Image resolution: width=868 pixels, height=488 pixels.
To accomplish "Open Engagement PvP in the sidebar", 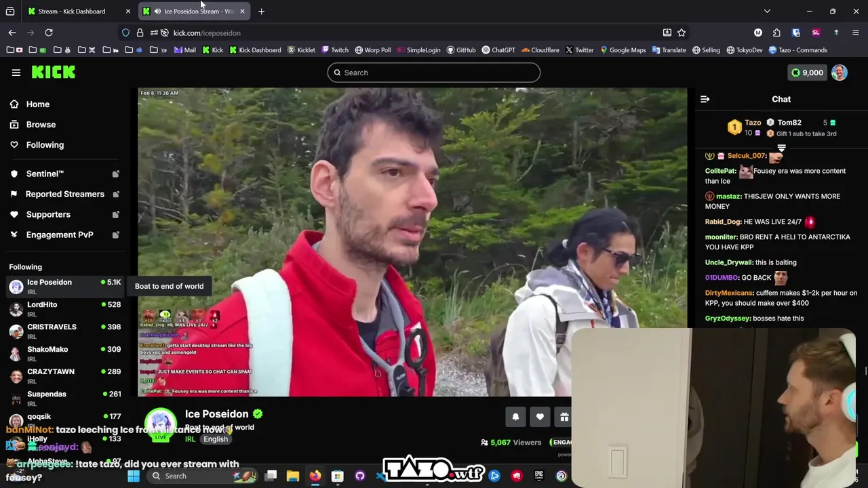I will (x=60, y=235).
